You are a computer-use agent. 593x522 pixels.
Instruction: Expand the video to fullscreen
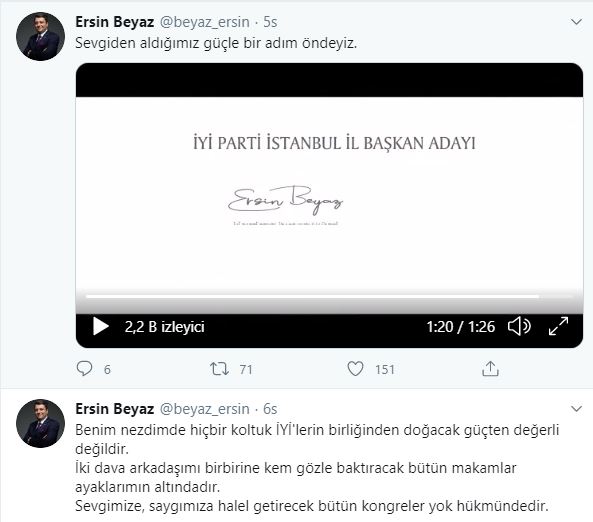tap(558, 326)
